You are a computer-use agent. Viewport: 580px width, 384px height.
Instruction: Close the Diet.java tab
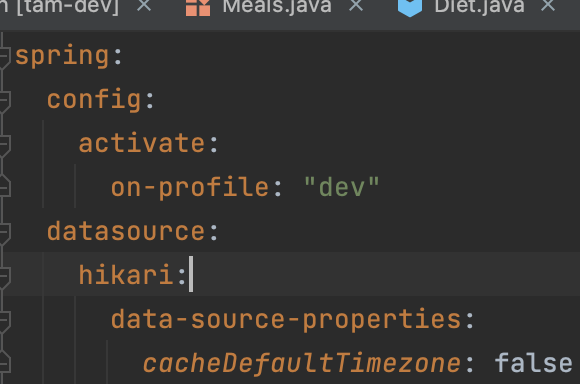click(x=548, y=5)
